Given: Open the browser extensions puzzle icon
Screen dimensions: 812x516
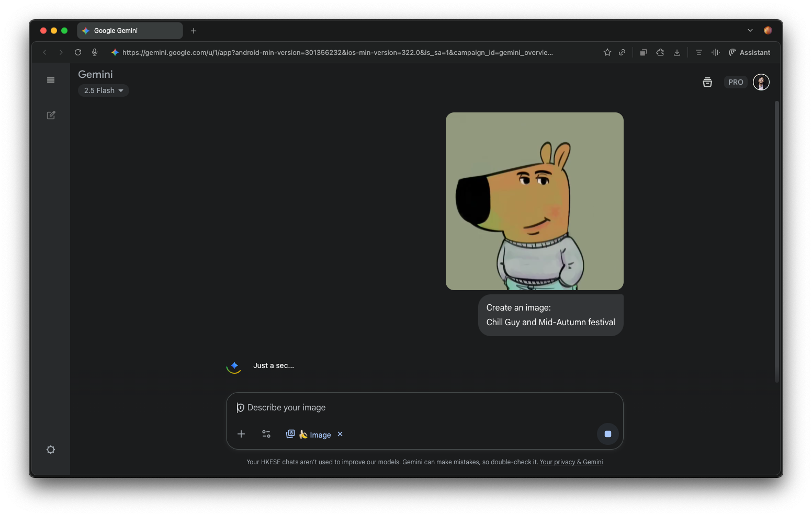Looking at the screenshot, I should point(660,52).
